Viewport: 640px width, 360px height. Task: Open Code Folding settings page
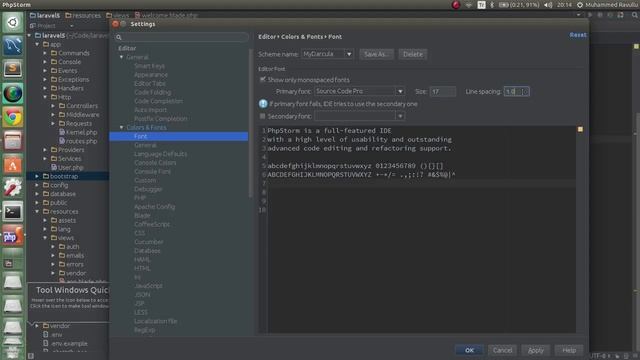[153, 92]
